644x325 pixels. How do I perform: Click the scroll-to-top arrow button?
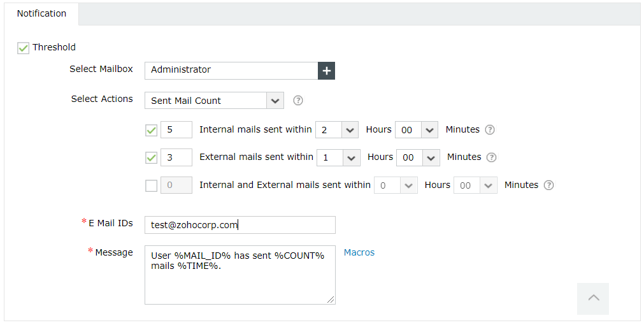click(593, 298)
